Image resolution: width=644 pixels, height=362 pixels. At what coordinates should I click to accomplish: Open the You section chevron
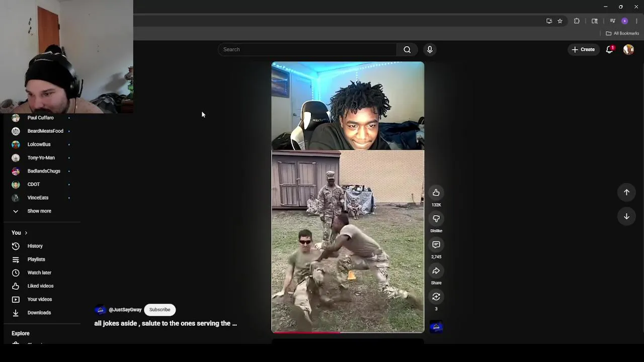[26, 233]
